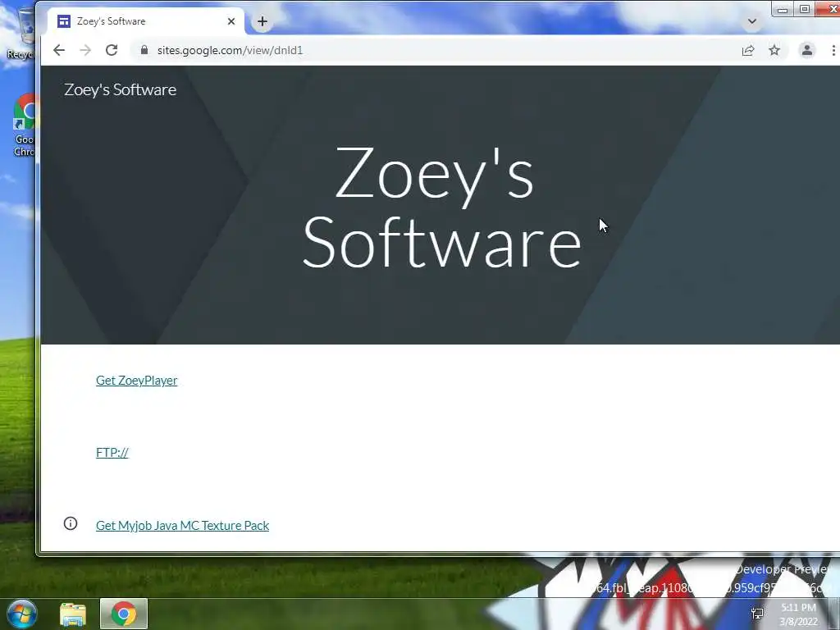Open the Windows Start orb

coord(21,614)
